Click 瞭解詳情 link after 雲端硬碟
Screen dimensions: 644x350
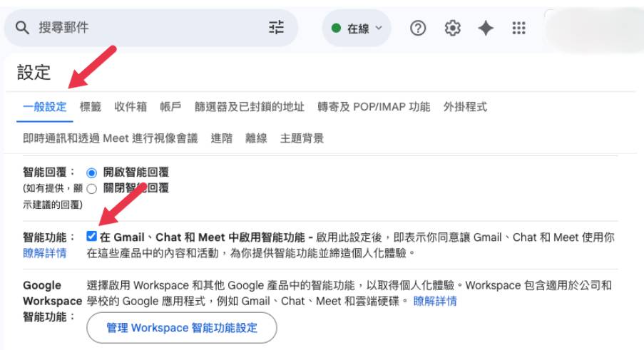pyautogui.click(x=435, y=302)
